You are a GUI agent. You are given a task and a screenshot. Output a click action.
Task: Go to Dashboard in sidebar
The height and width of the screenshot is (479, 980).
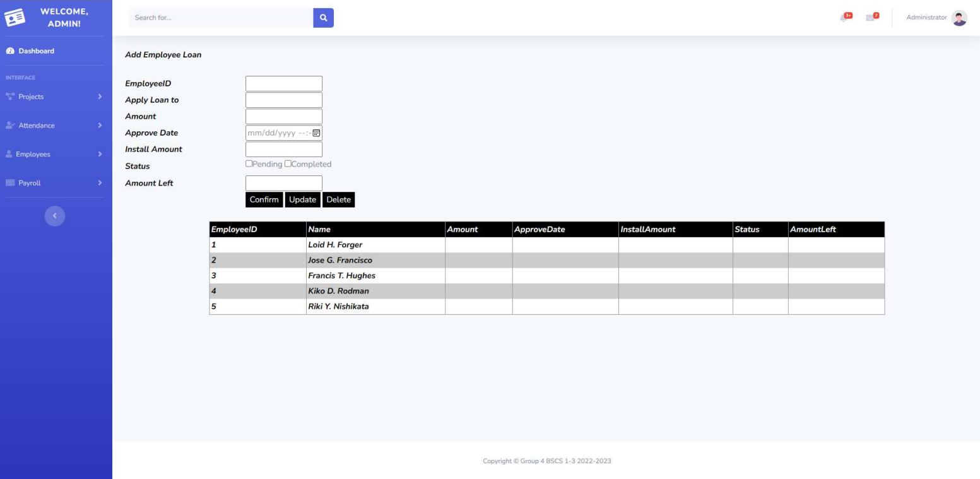point(35,51)
